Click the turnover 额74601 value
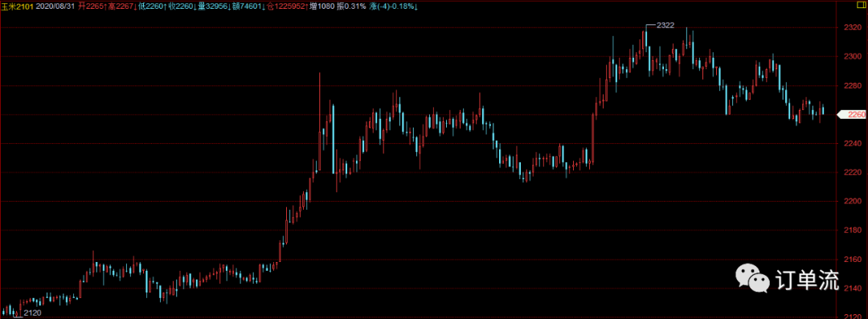868x319 pixels. tap(249, 6)
